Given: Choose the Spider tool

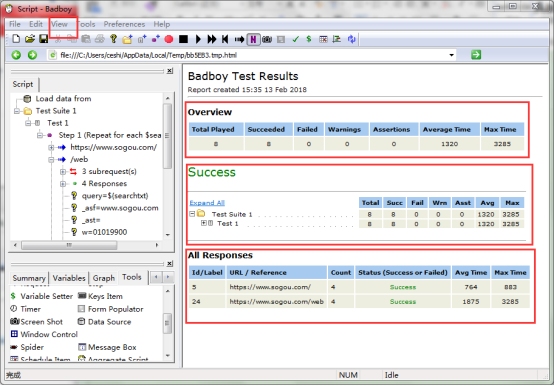Looking at the screenshot, I should 27,347.
